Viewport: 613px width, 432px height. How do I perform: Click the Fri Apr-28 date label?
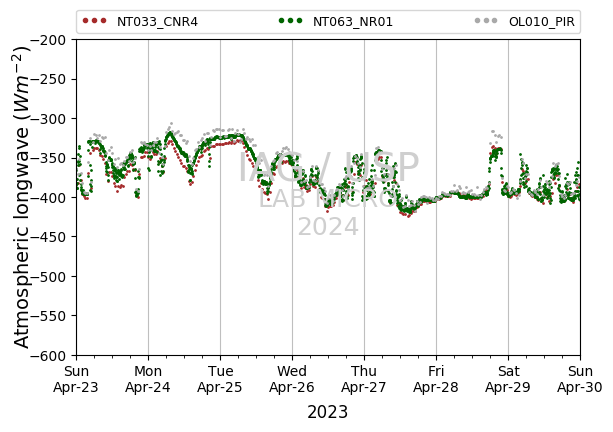[x=436, y=379]
